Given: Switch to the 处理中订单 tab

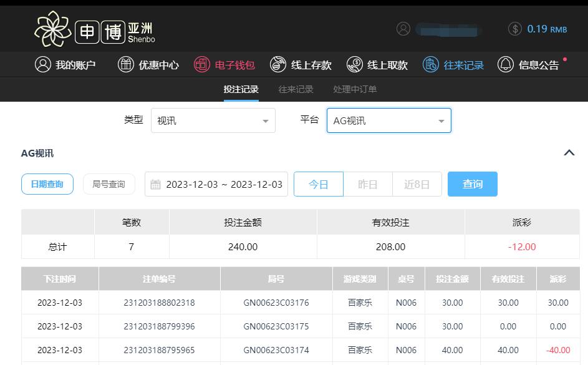Looking at the screenshot, I should [355, 89].
